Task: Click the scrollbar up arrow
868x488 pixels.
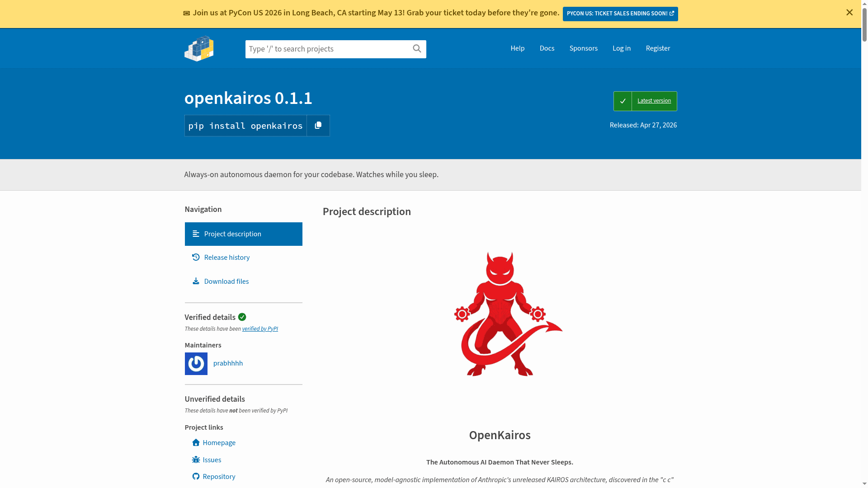Action: tap(864, 3)
